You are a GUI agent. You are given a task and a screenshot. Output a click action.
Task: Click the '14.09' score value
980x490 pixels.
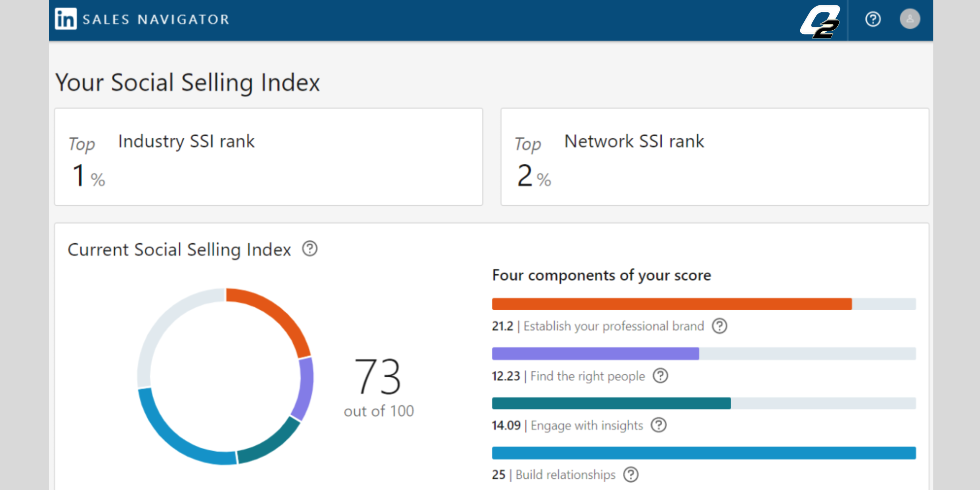(506, 425)
